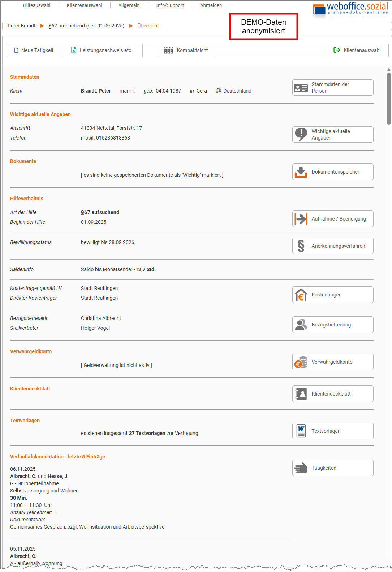The width and height of the screenshot is (392, 572).
Task: Open the Verwahrgeldkonto coins icon
Action: pos(301,362)
